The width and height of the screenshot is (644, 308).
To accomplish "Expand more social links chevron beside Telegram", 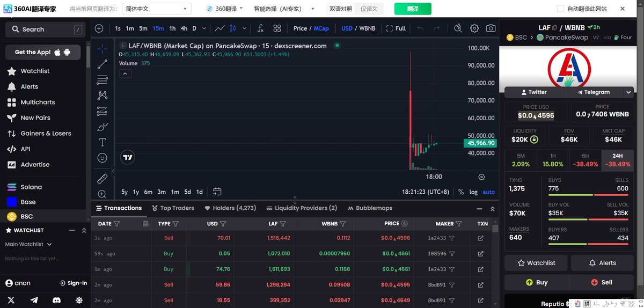I will tap(628, 92).
